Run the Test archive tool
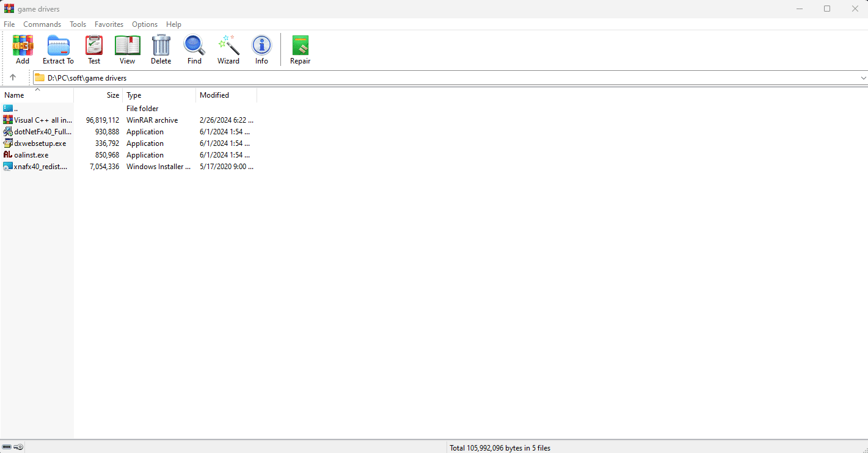The width and height of the screenshot is (868, 453). (93, 49)
